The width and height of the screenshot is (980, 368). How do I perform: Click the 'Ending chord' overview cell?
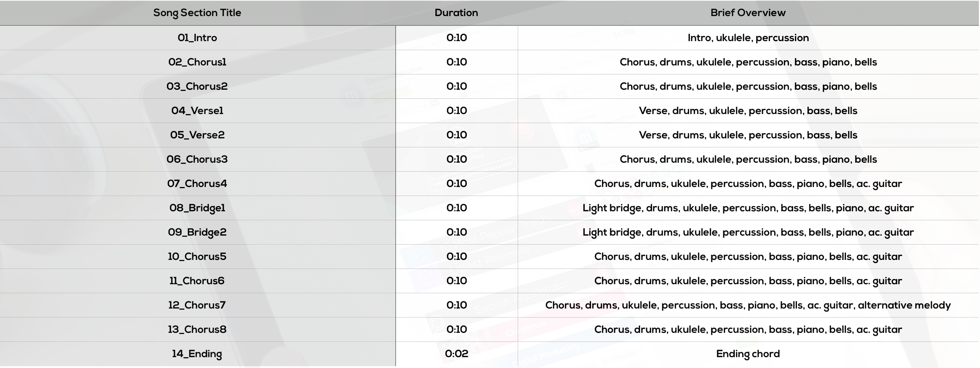[x=748, y=354]
